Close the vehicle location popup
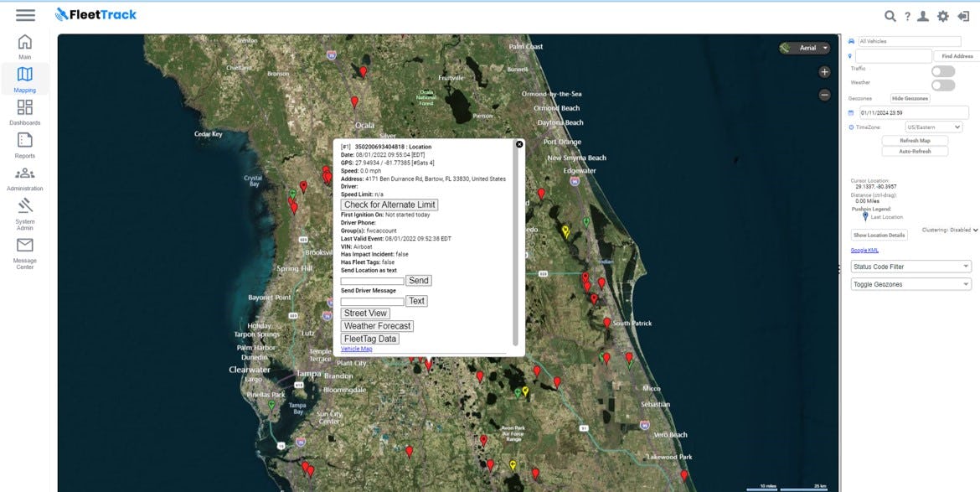980x492 pixels. [519, 144]
